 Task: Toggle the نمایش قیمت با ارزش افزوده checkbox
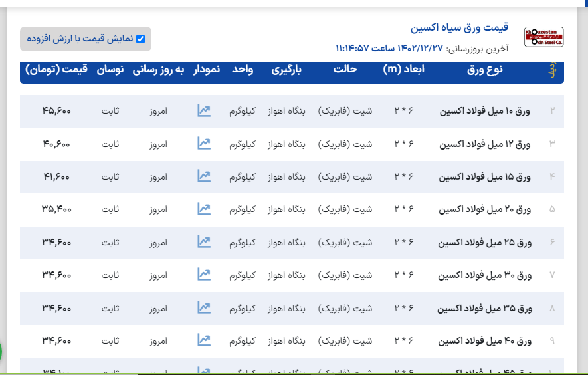click(x=140, y=39)
